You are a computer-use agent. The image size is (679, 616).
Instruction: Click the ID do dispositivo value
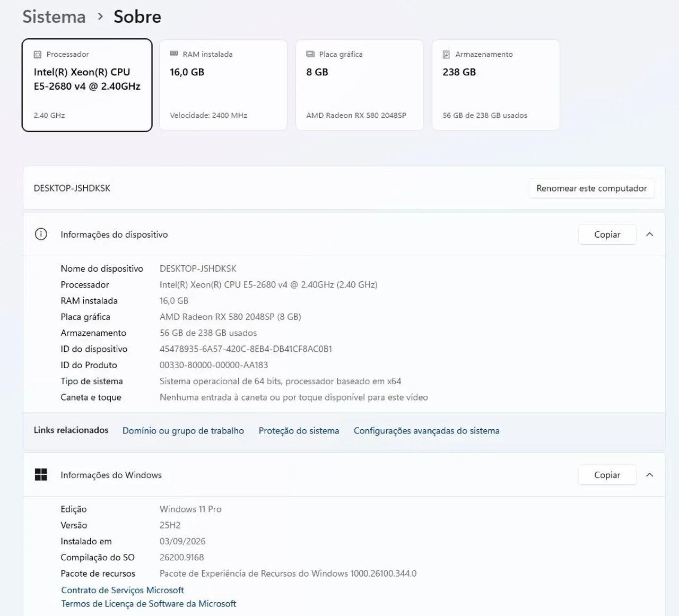coord(246,349)
